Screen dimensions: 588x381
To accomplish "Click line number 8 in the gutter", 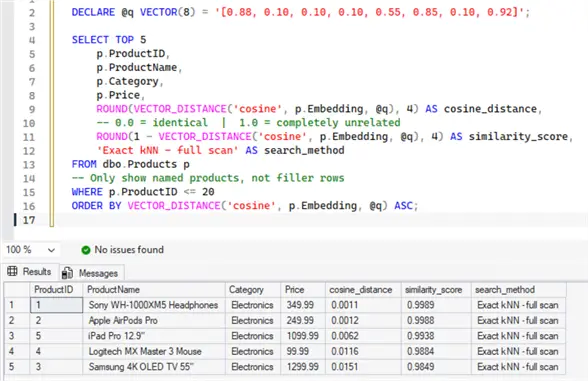I will [32, 96].
